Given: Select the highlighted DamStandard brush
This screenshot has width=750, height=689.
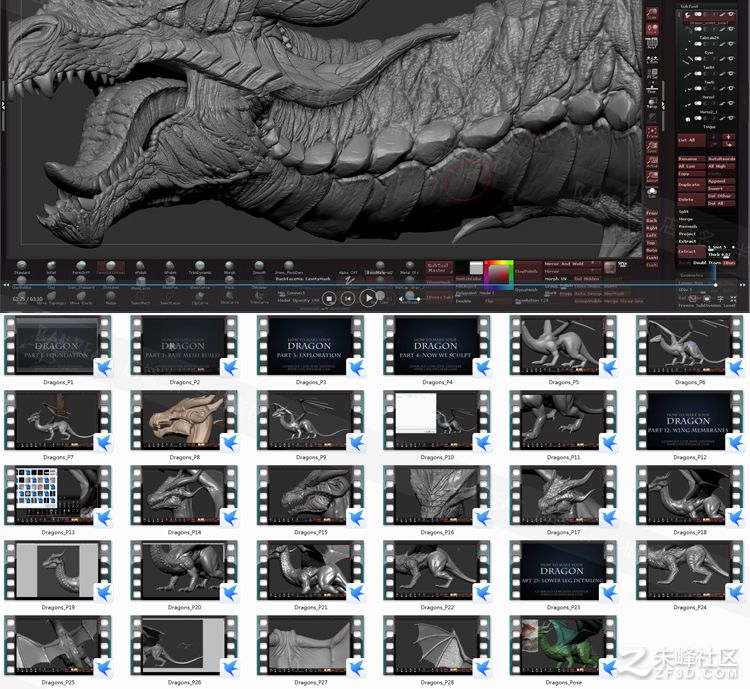Looking at the screenshot, I should 110,267.
